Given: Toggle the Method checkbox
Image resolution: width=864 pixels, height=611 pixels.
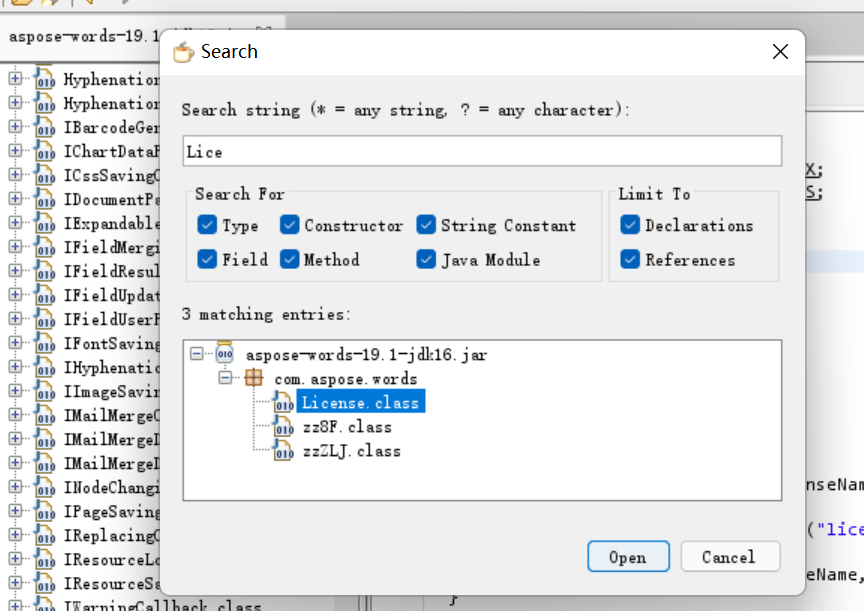Looking at the screenshot, I should tap(289, 259).
